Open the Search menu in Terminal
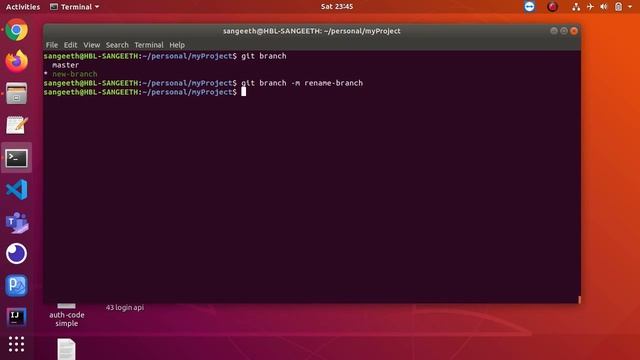 pyautogui.click(x=117, y=45)
